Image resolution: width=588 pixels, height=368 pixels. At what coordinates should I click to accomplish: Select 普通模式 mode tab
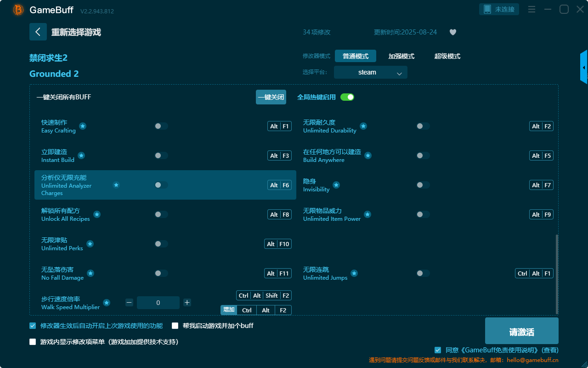[x=356, y=56]
